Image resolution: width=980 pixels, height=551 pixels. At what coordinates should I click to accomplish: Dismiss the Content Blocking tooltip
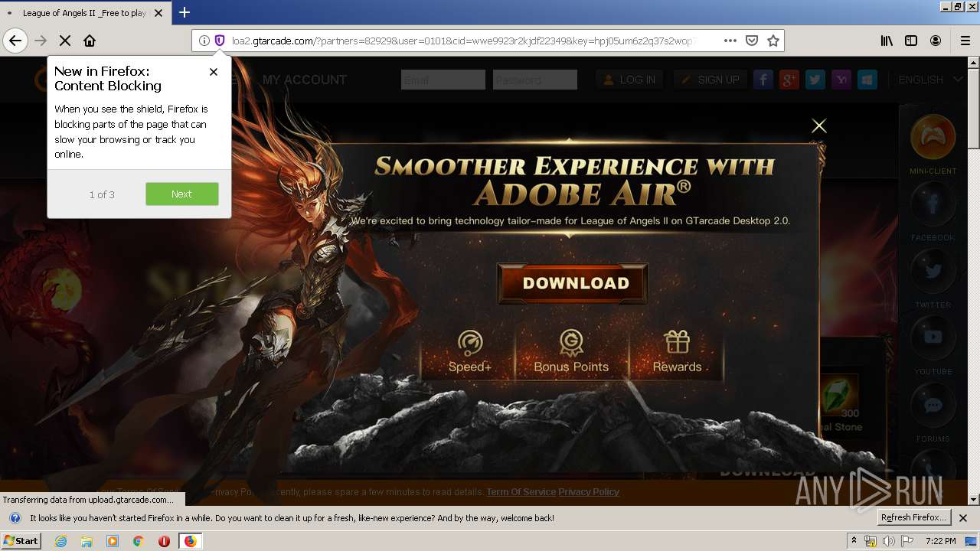click(x=214, y=71)
